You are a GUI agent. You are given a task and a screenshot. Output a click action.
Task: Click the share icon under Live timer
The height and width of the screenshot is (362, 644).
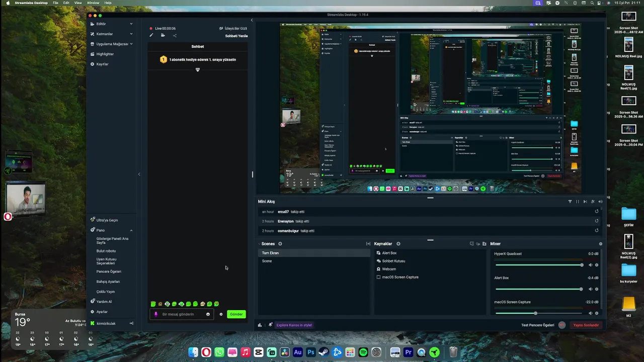click(x=175, y=35)
